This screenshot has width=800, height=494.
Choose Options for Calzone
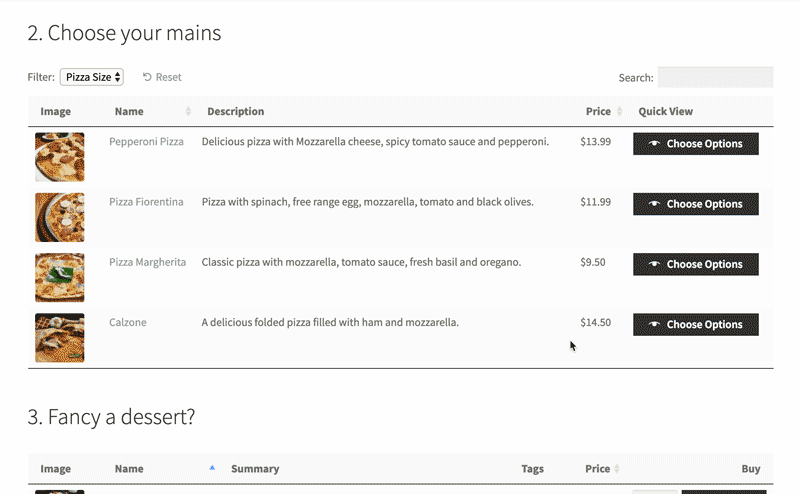pyautogui.click(x=696, y=325)
